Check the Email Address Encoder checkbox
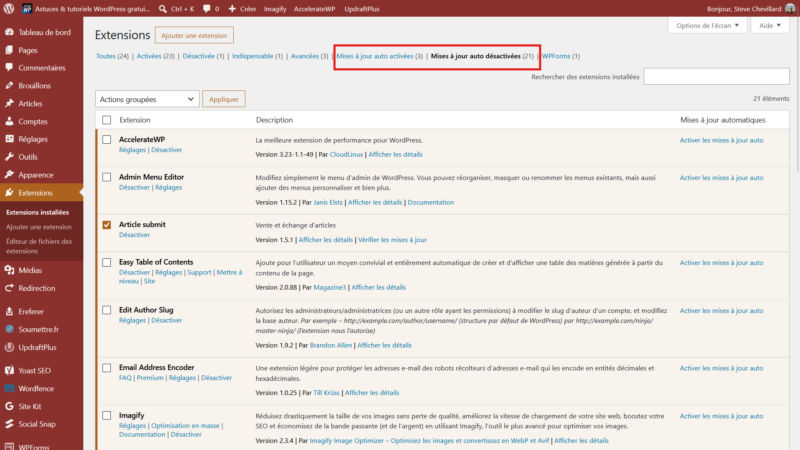 coord(107,367)
